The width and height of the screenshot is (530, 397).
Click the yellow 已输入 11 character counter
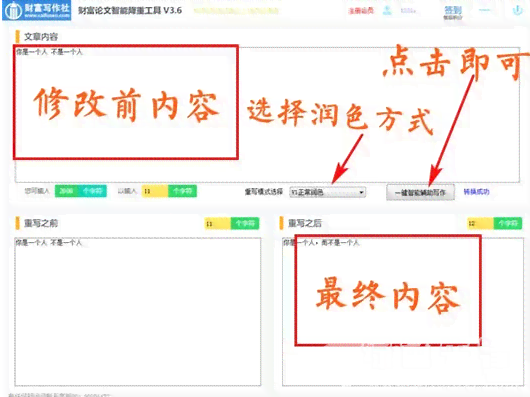point(154,191)
